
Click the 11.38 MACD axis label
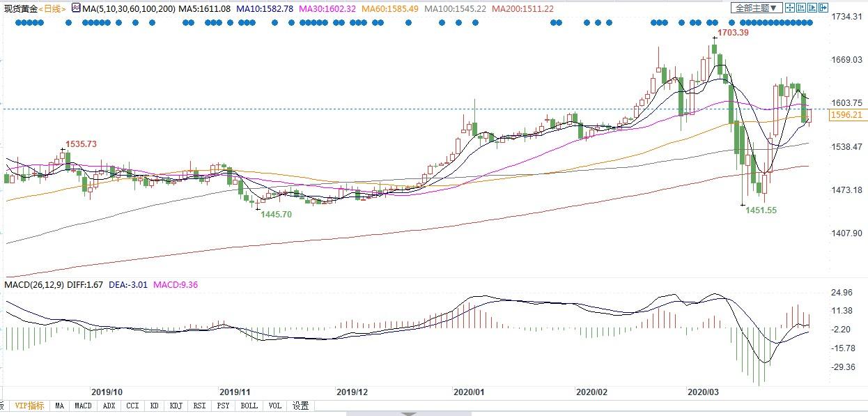843,311
